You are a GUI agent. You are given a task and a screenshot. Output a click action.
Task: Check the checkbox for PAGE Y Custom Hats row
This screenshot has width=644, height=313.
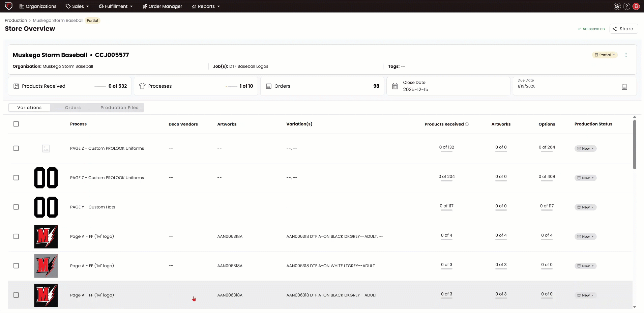[16, 207]
